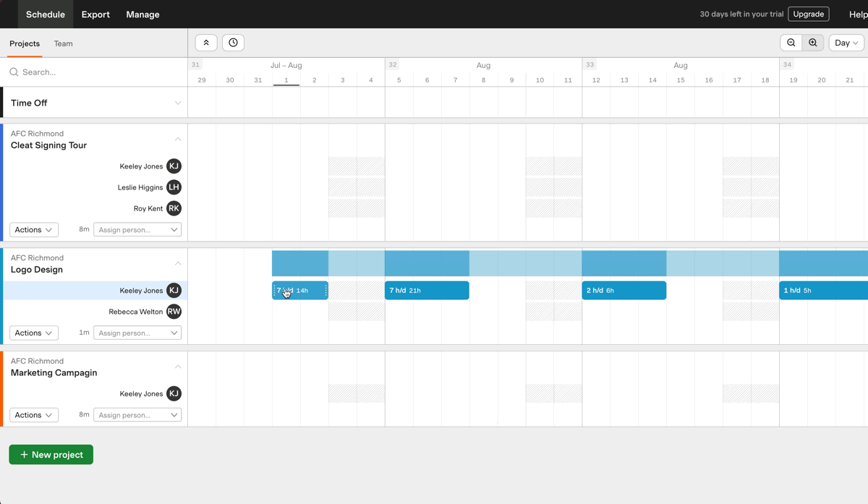Click the collapse all projects double-chevron icon
Viewport: 868px width, 504px height.
pyautogui.click(x=206, y=43)
